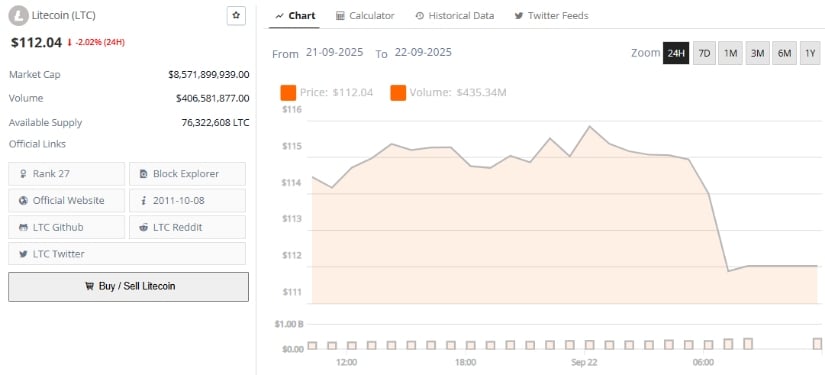This screenshot has height=375, width=825.
Task: Click the Buy / Sell Litecoin button
Action: 128,287
